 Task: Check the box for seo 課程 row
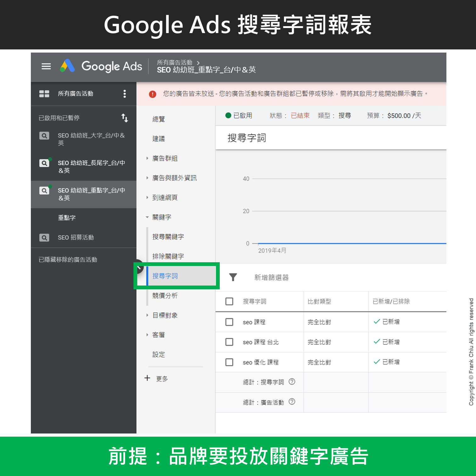coord(229,322)
